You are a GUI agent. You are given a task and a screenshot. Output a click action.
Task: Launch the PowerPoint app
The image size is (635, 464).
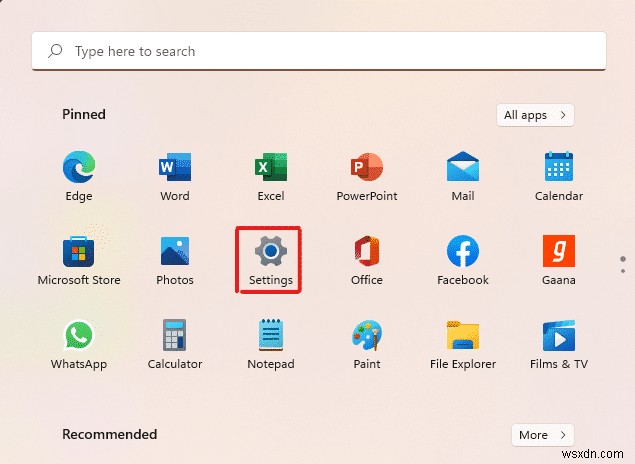(367, 176)
